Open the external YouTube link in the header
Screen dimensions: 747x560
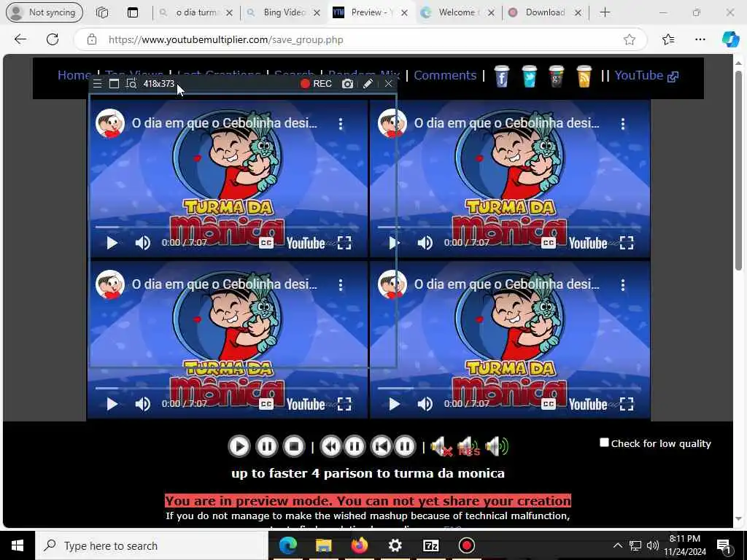click(x=646, y=75)
